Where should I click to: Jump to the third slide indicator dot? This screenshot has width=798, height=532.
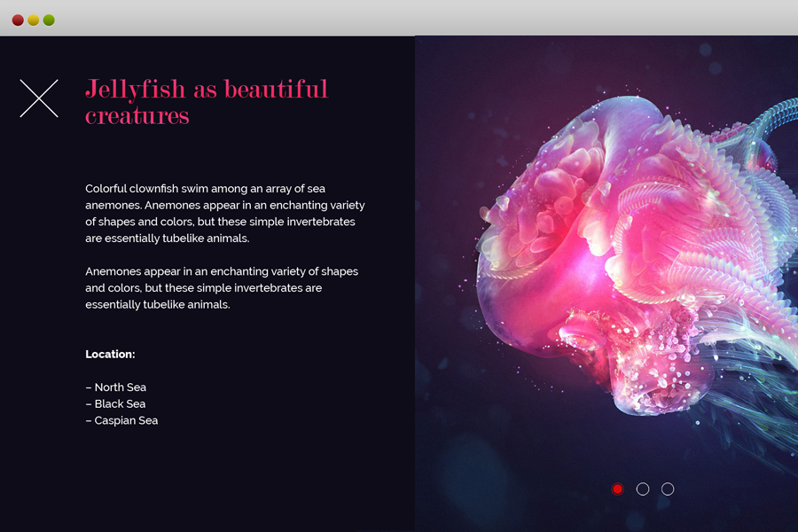(668, 489)
